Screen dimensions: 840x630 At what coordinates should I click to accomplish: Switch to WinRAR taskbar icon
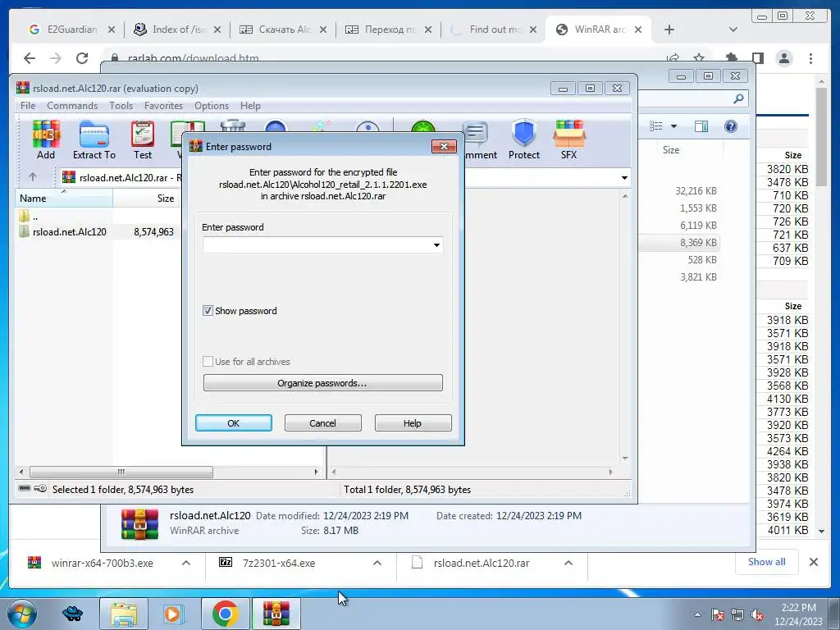coord(276,614)
